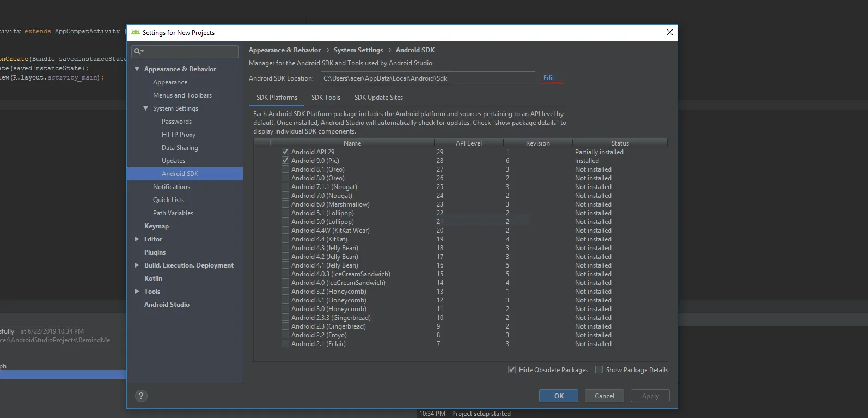Click the Edit link for SDK location
Viewport: 868px width, 418px height.
(549, 78)
